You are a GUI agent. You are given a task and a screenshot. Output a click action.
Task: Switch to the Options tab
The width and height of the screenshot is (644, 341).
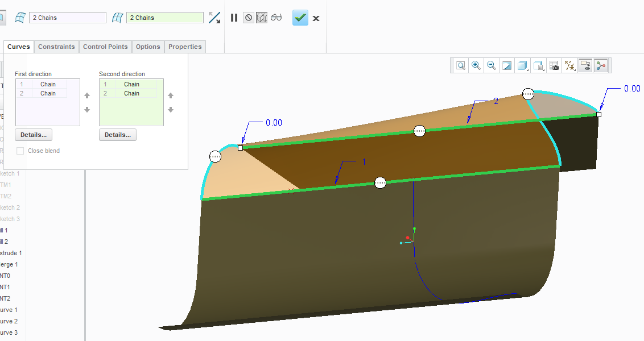(x=148, y=47)
